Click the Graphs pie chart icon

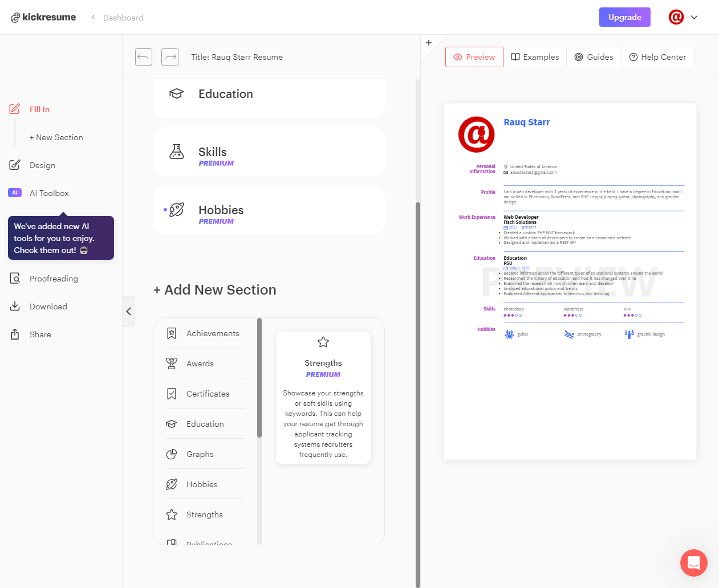point(172,454)
